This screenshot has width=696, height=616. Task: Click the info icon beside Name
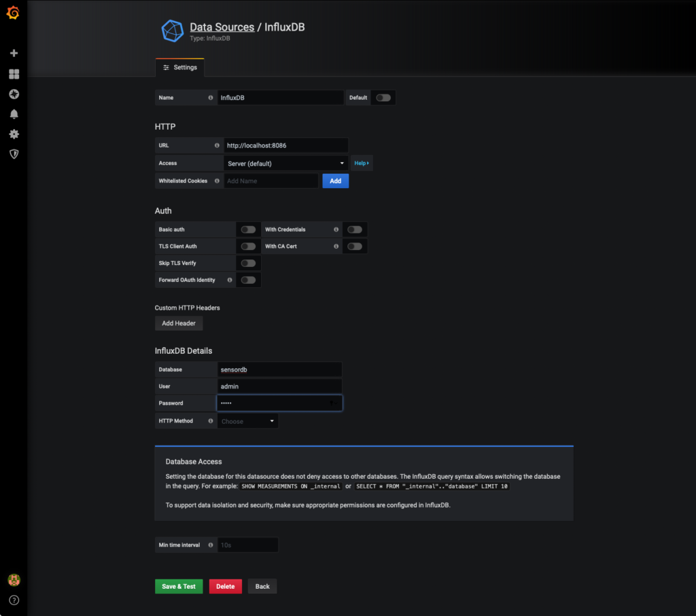click(x=211, y=98)
